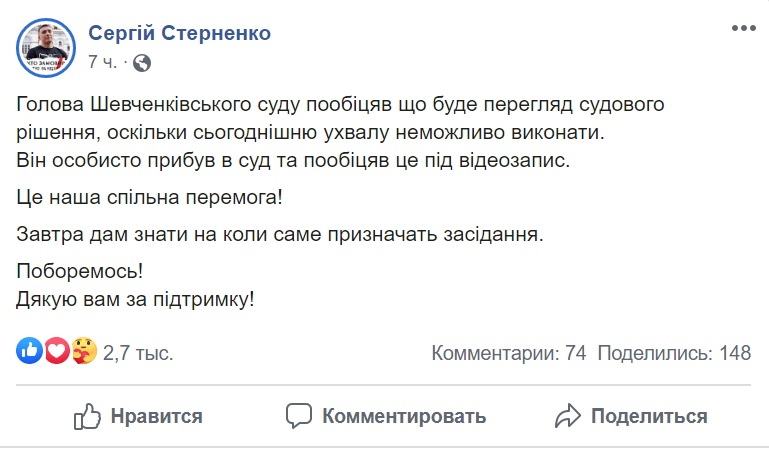The height and width of the screenshot is (452, 769).
Task: View the 2,7 тыс. reactions count
Action: [x=138, y=352]
